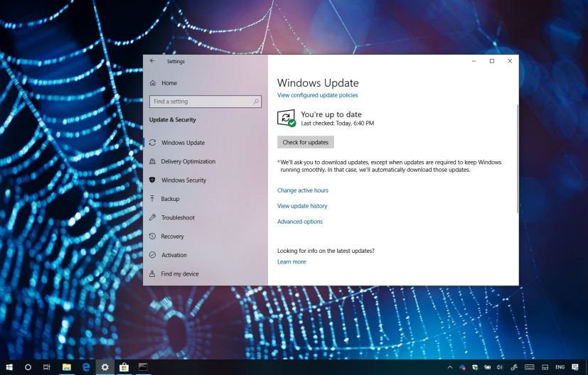Open Change active hours link
Image resolution: width=588 pixels, height=375 pixels.
point(303,190)
